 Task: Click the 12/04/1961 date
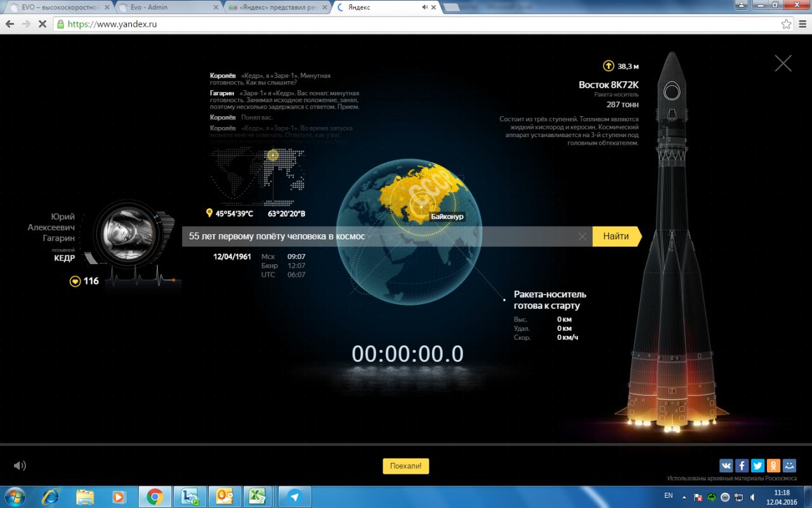233,257
